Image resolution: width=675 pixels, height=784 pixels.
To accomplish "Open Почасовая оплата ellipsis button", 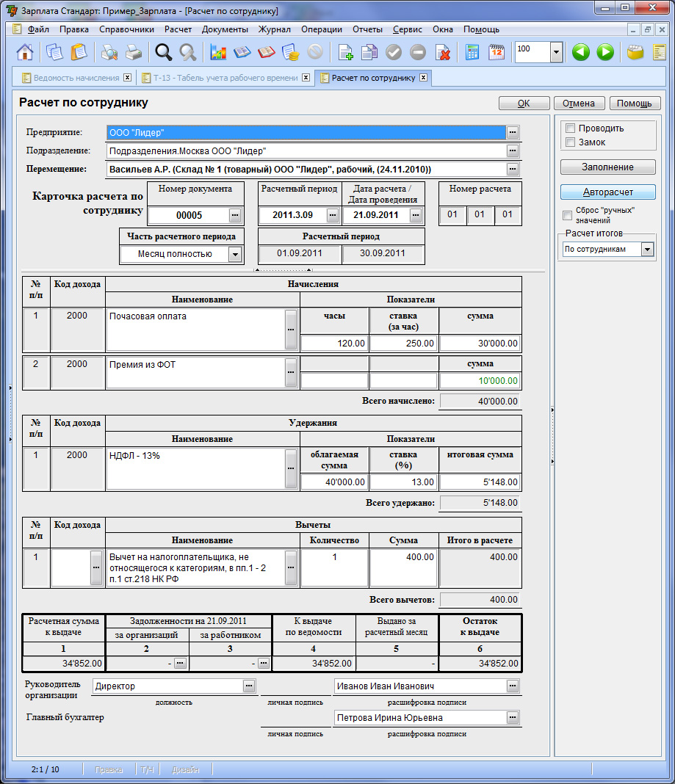I will (291, 329).
